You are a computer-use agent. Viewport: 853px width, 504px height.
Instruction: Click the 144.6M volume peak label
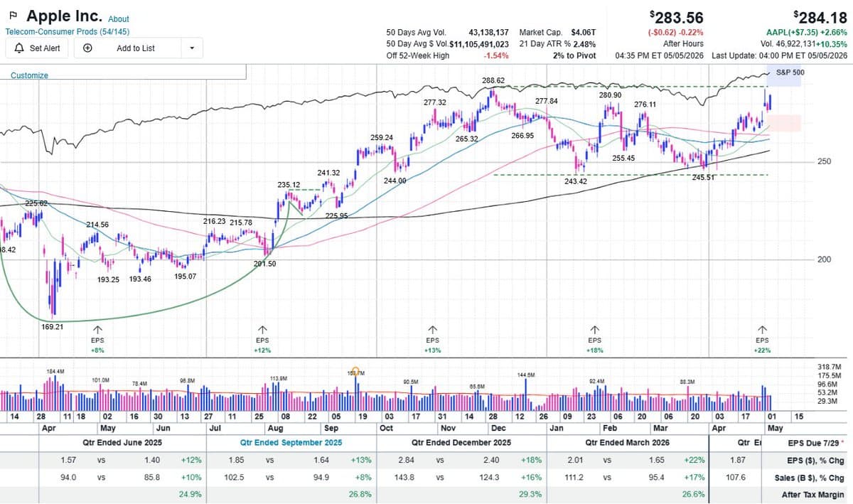coord(526,374)
